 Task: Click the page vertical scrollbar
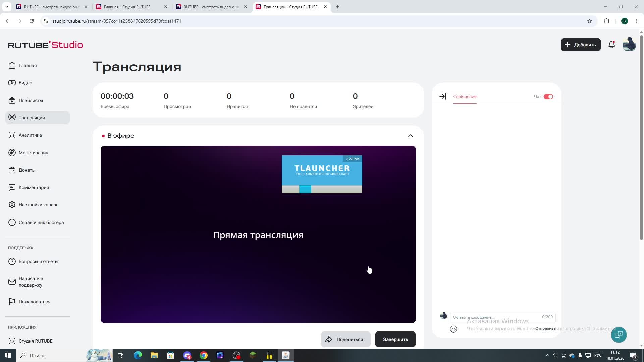pos(641,134)
